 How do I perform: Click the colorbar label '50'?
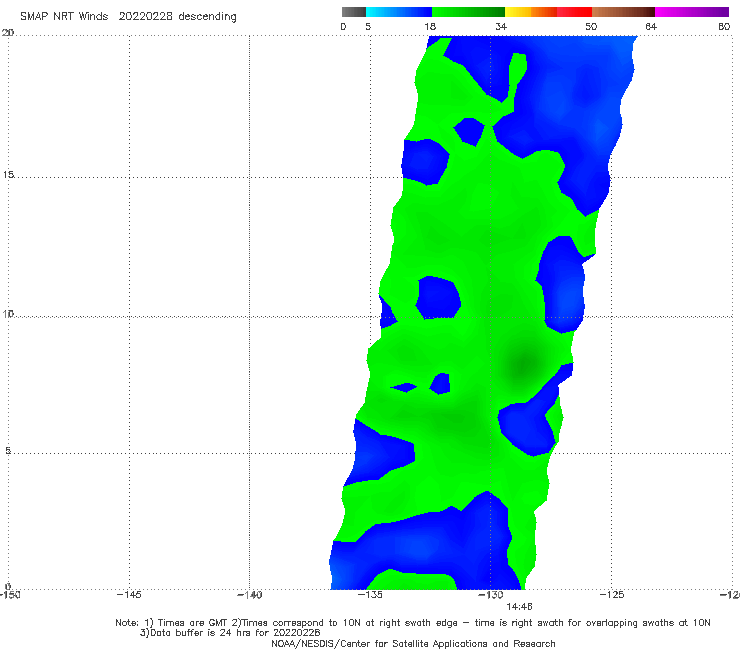591,26
